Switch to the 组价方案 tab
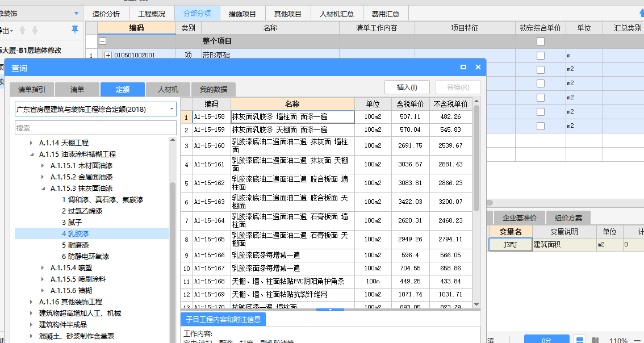The image size is (644, 343). (x=568, y=217)
